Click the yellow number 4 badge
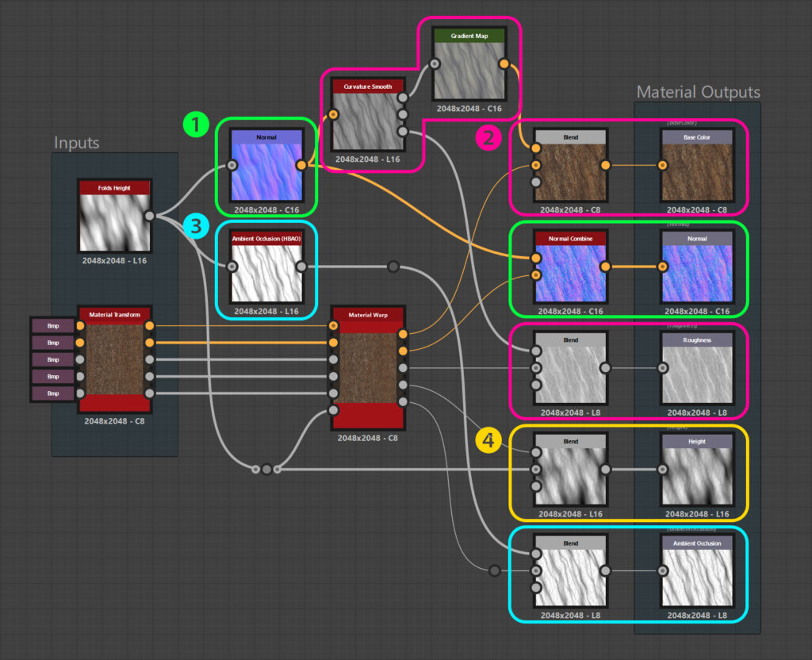 [x=488, y=440]
